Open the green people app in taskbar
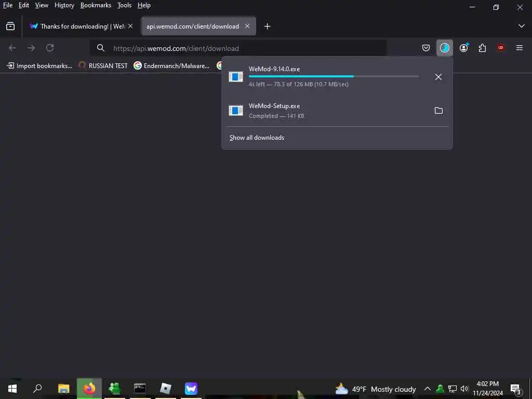The width and height of the screenshot is (532, 399). pyautogui.click(x=115, y=388)
